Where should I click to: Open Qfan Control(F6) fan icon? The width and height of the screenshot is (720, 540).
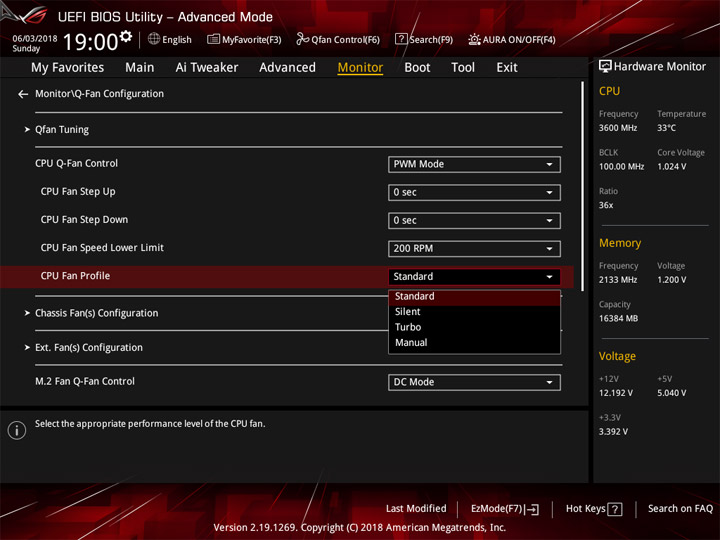(x=302, y=39)
